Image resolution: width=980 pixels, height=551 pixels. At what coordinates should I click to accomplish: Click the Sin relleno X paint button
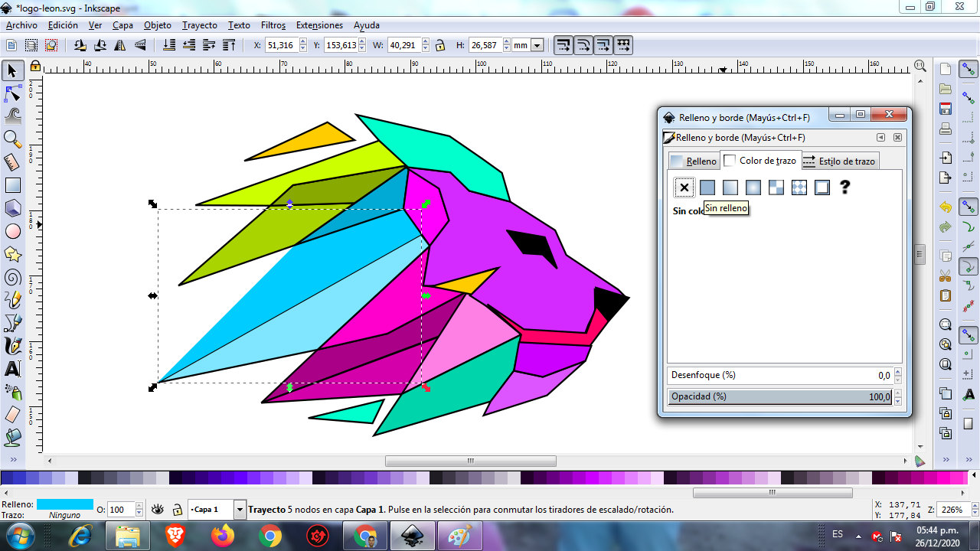[x=684, y=187]
